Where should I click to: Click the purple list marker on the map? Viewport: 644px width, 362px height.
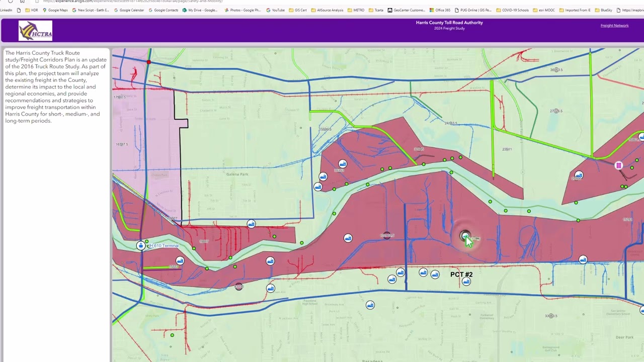pos(618,165)
